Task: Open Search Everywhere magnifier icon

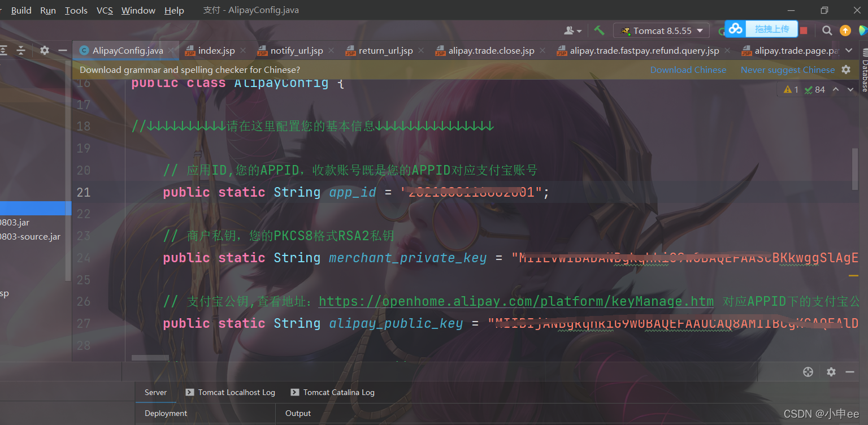Action: click(x=827, y=31)
